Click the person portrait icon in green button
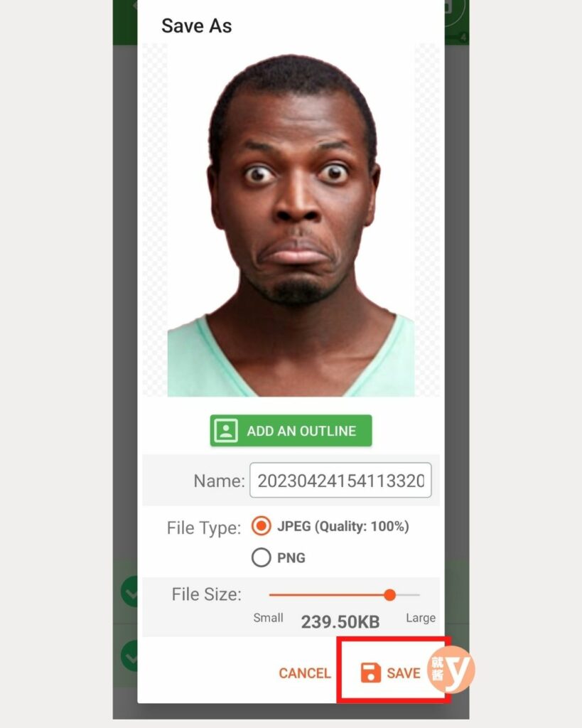Image resolution: width=582 pixels, height=728 pixels. (x=226, y=430)
